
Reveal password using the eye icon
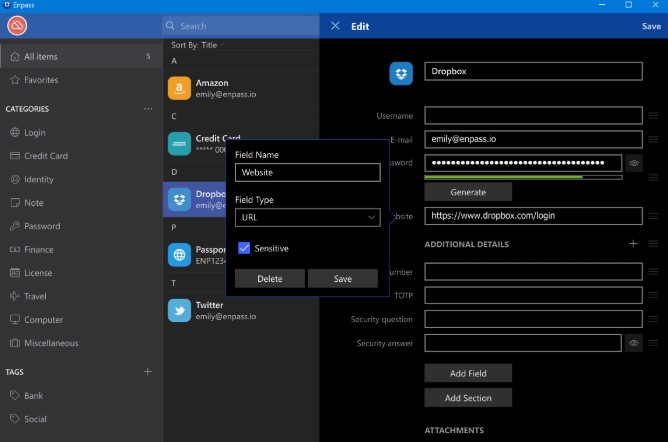coord(634,163)
